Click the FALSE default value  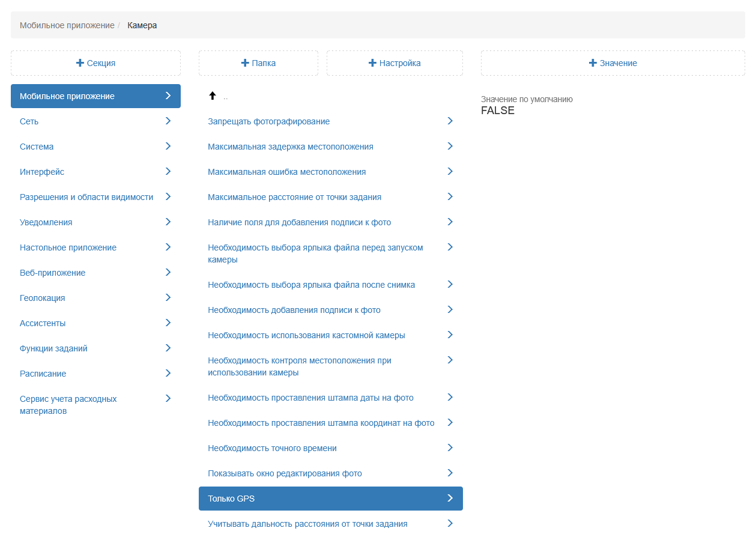tap(498, 111)
